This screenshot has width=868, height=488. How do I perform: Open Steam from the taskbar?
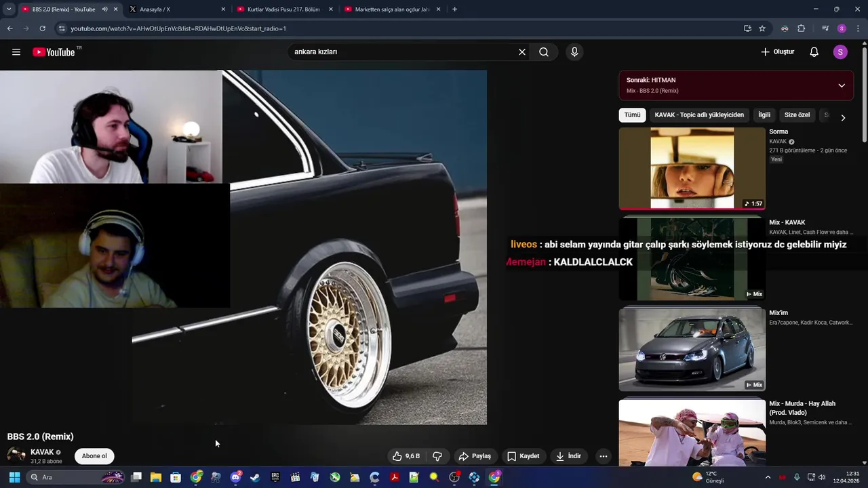click(255, 477)
